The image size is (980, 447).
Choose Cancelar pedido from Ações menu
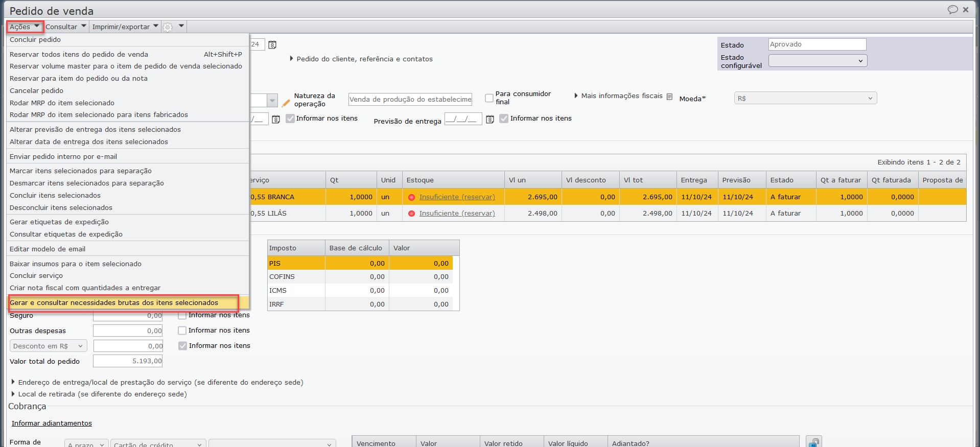click(37, 91)
